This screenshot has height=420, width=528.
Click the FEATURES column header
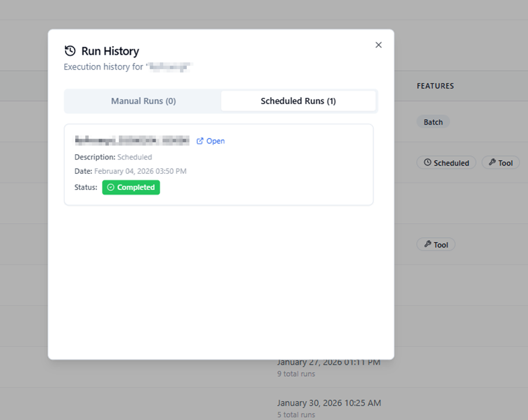coord(435,86)
